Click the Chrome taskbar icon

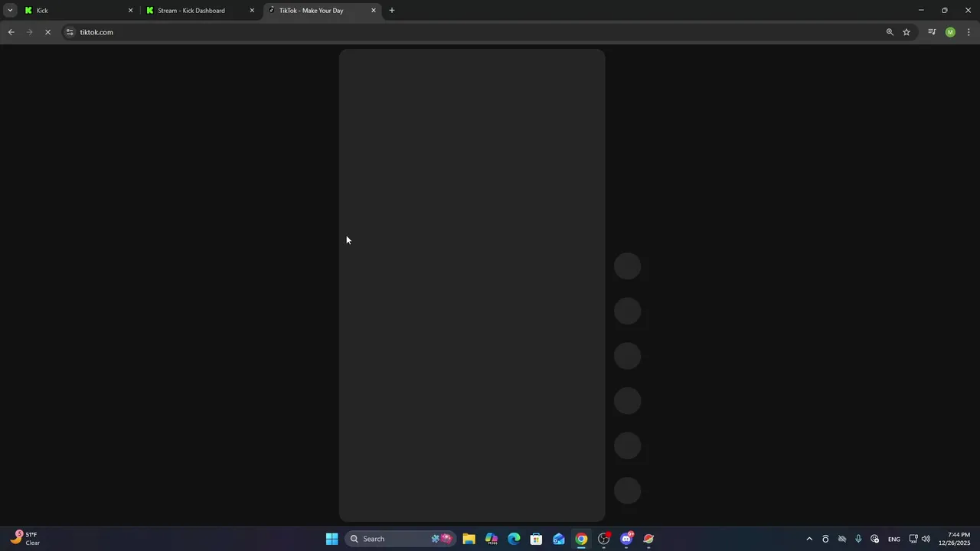pos(582,539)
